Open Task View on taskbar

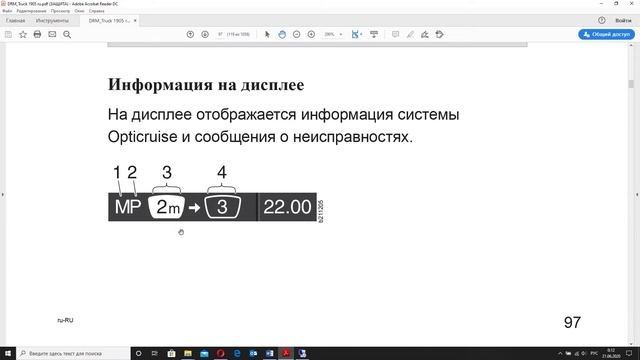click(155, 353)
